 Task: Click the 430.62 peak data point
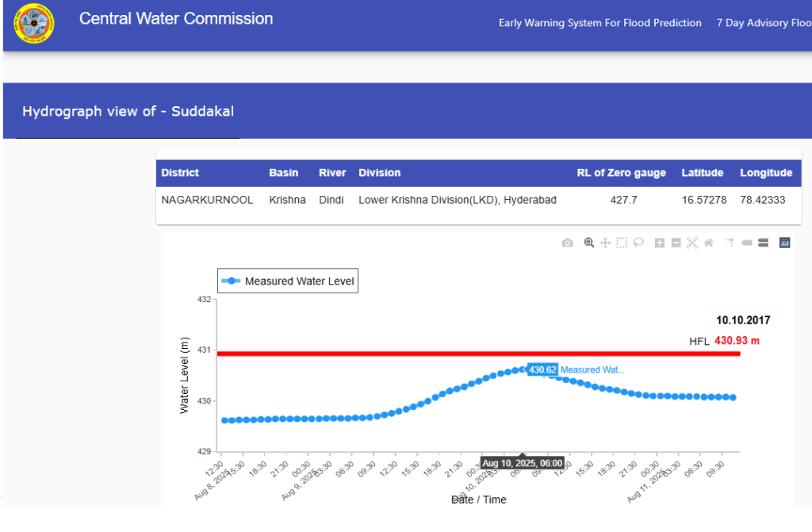(522, 369)
